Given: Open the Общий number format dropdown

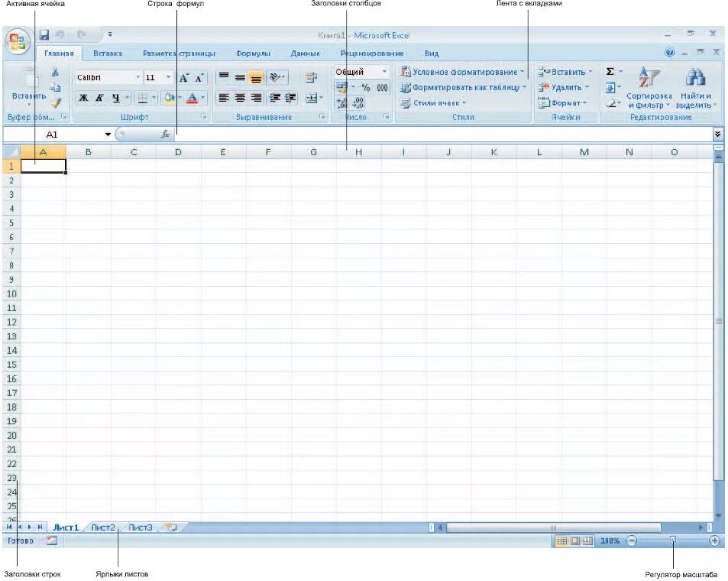Looking at the screenshot, I should 384,72.
